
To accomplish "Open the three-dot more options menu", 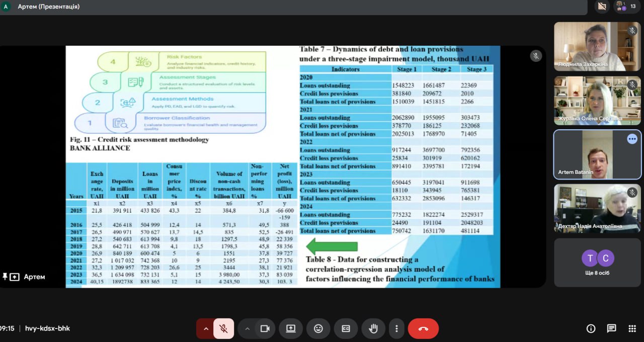I will coord(396,328).
